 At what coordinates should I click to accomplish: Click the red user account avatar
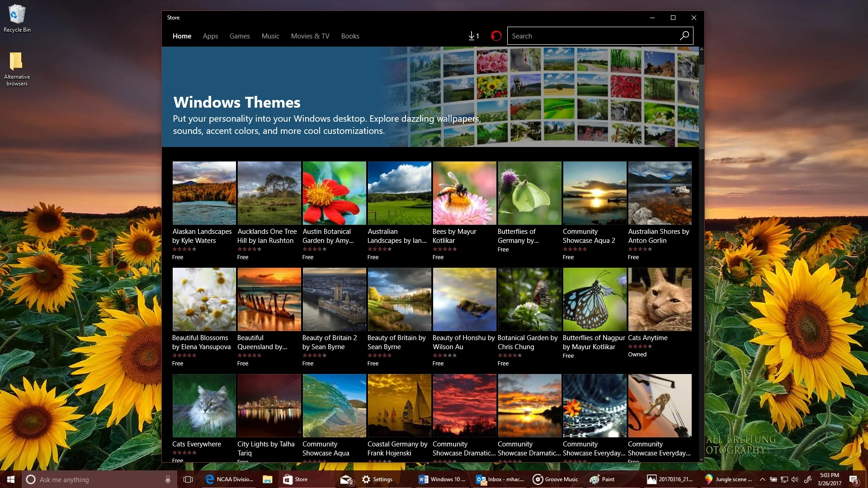496,36
